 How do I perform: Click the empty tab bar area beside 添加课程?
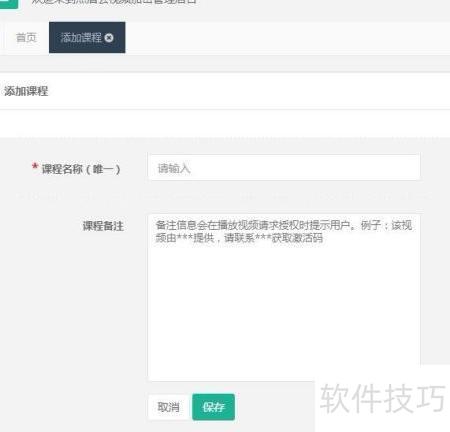pyautogui.click(x=287, y=37)
